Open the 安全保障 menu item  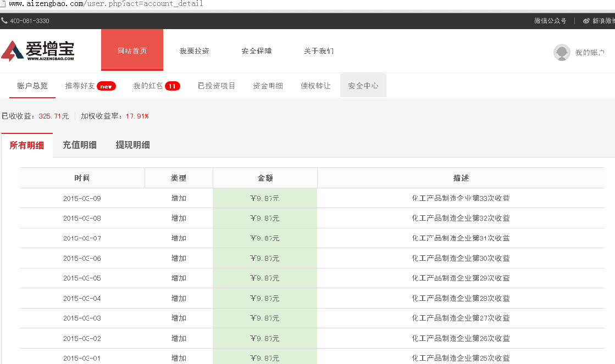pyautogui.click(x=257, y=50)
